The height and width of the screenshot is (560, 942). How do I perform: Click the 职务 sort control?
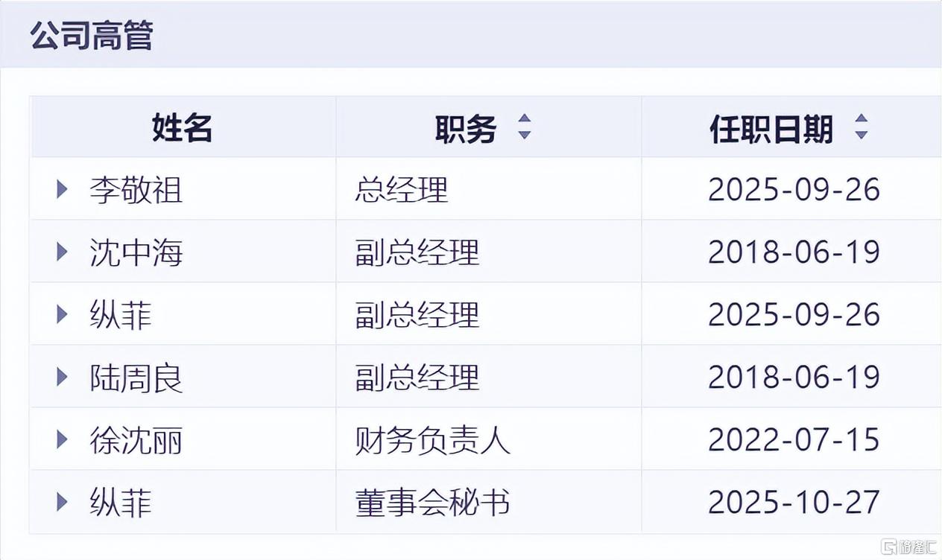point(526,127)
